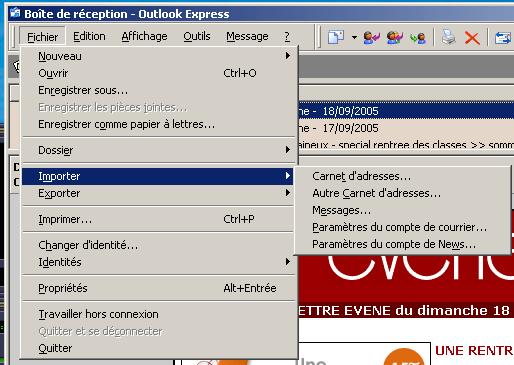Choose Paramètres du compte de News...
This screenshot has width=514, height=365.
tap(402, 244)
